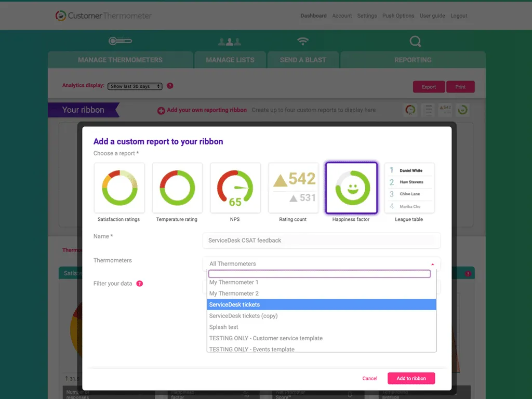This screenshot has width=532, height=399.
Task: Collapse the All Thermometers dropdown
Action: (x=321, y=263)
